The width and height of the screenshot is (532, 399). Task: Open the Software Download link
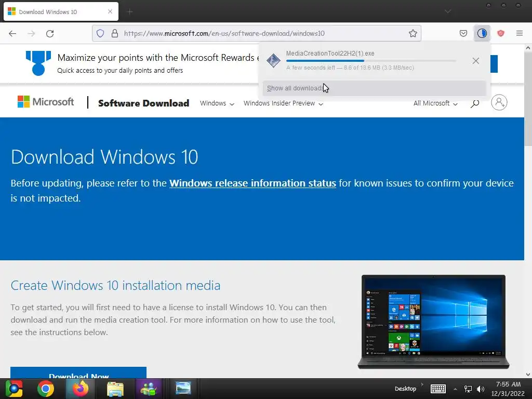click(x=143, y=103)
